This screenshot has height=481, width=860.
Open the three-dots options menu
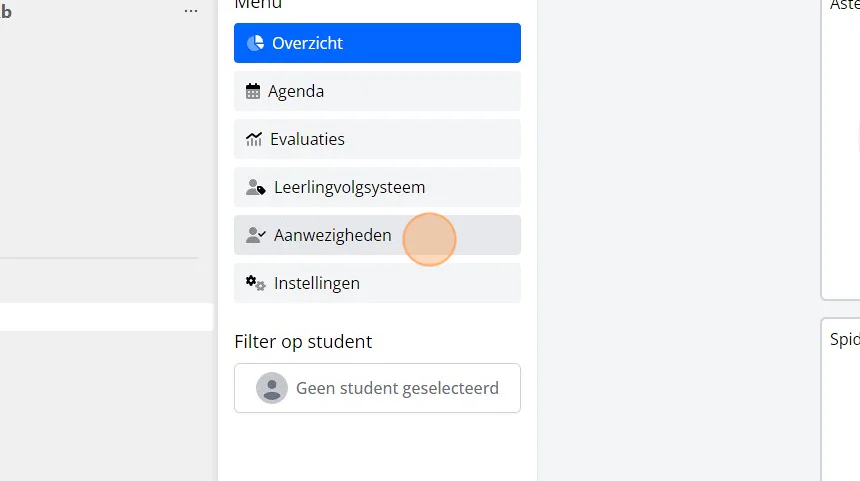point(191,10)
